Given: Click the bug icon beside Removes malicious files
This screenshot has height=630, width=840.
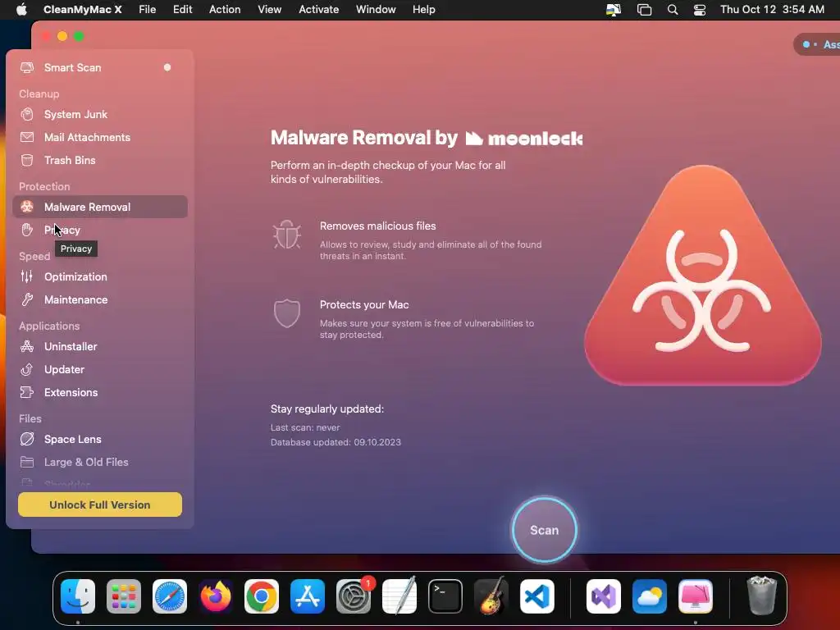Looking at the screenshot, I should (287, 235).
